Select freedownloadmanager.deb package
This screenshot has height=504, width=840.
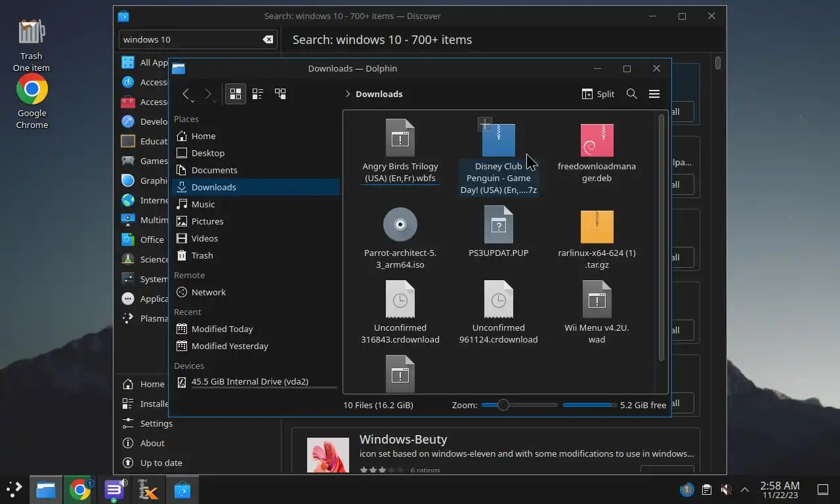click(x=597, y=152)
